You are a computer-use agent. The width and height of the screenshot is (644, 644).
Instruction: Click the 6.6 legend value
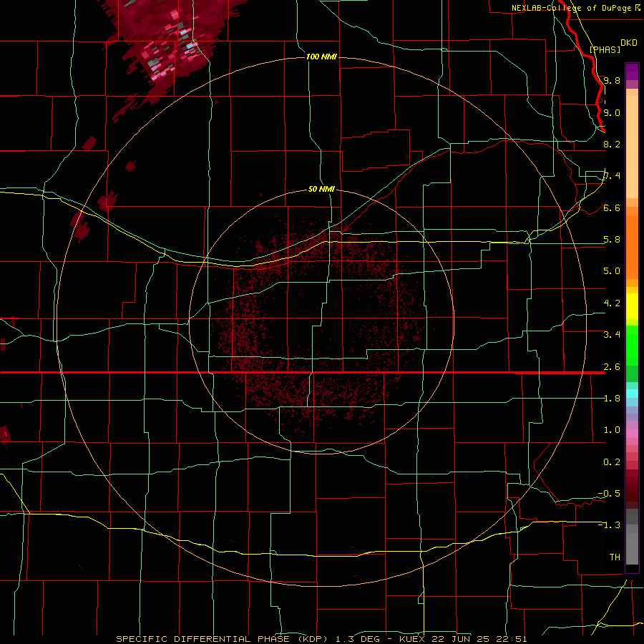coord(612,208)
